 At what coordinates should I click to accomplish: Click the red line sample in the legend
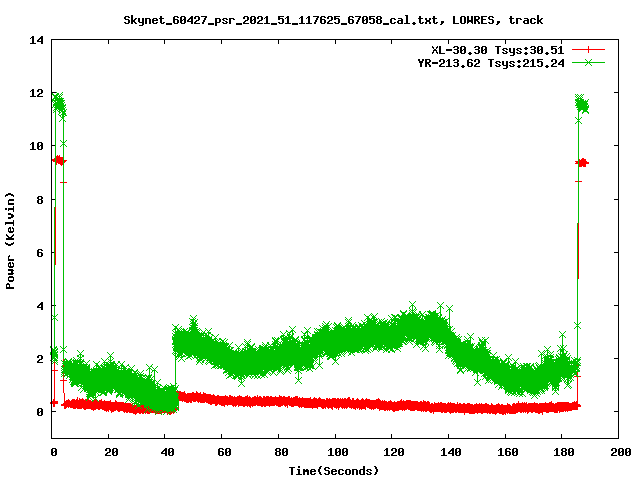pos(588,50)
